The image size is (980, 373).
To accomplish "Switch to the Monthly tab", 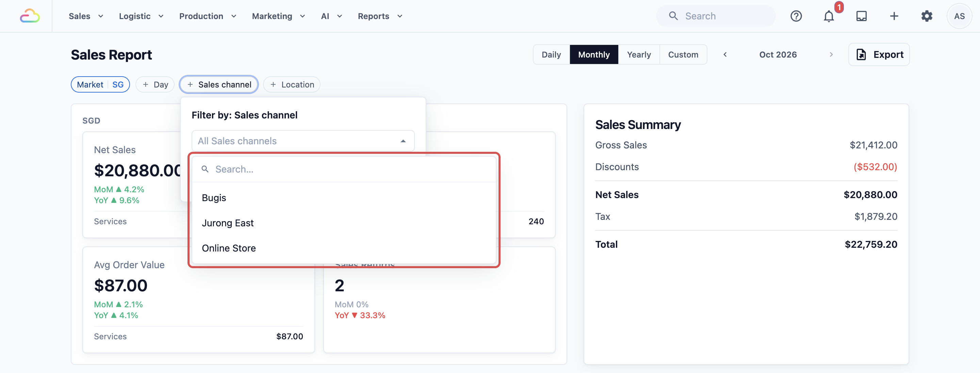I will point(594,54).
